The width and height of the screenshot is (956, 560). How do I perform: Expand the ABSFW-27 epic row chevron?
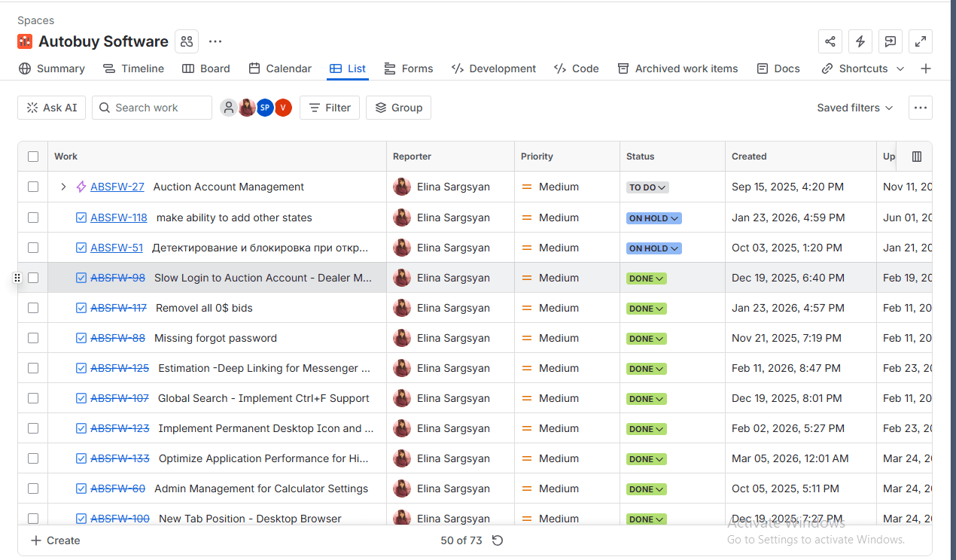[x=63, y=187]
